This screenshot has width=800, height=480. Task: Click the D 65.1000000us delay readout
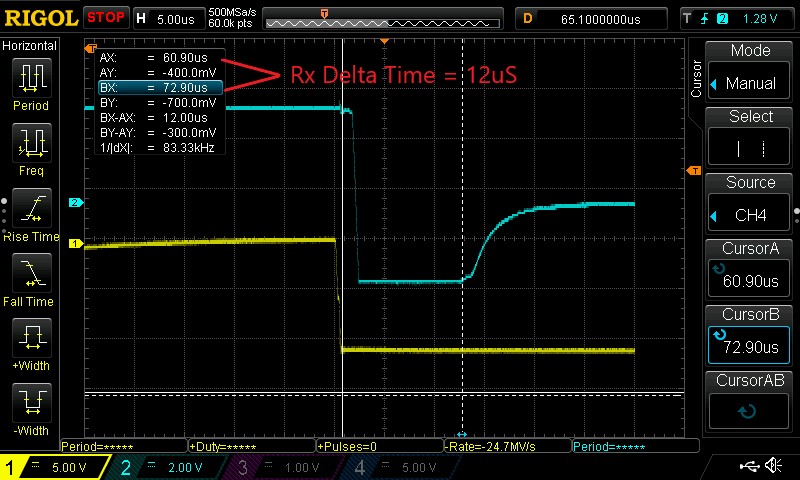tap(591, 19)
